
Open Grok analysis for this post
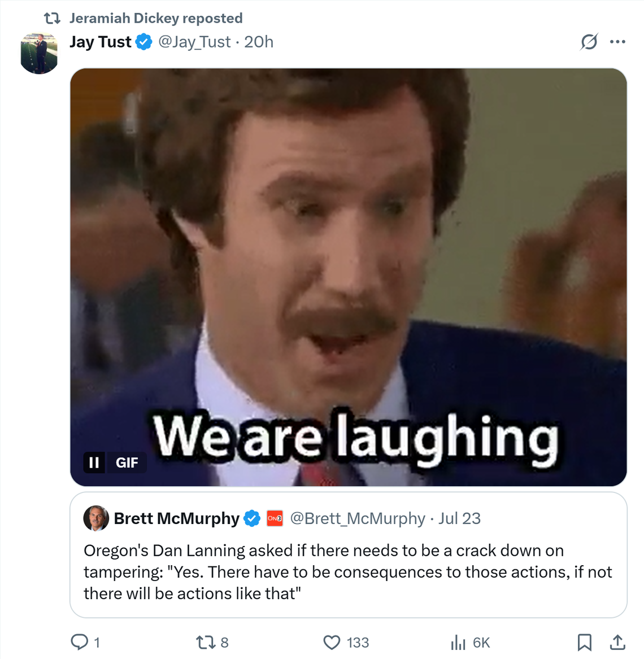[589, 42]
